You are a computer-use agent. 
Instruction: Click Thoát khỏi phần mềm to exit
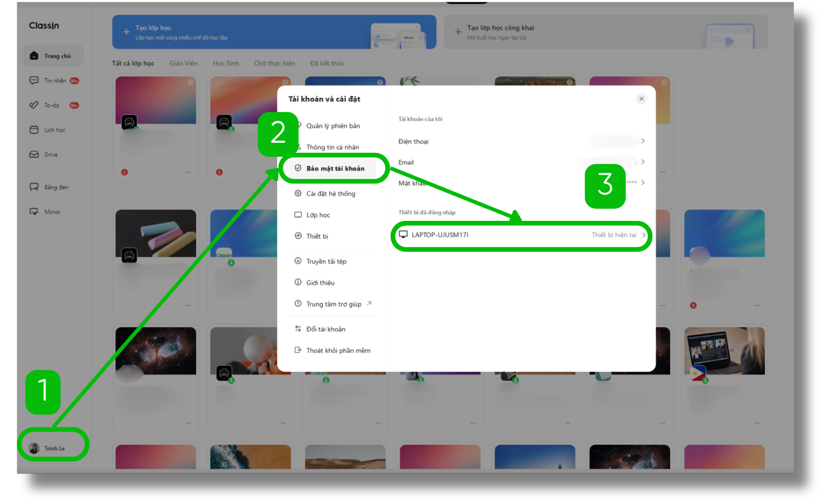[x=338, y=351]
